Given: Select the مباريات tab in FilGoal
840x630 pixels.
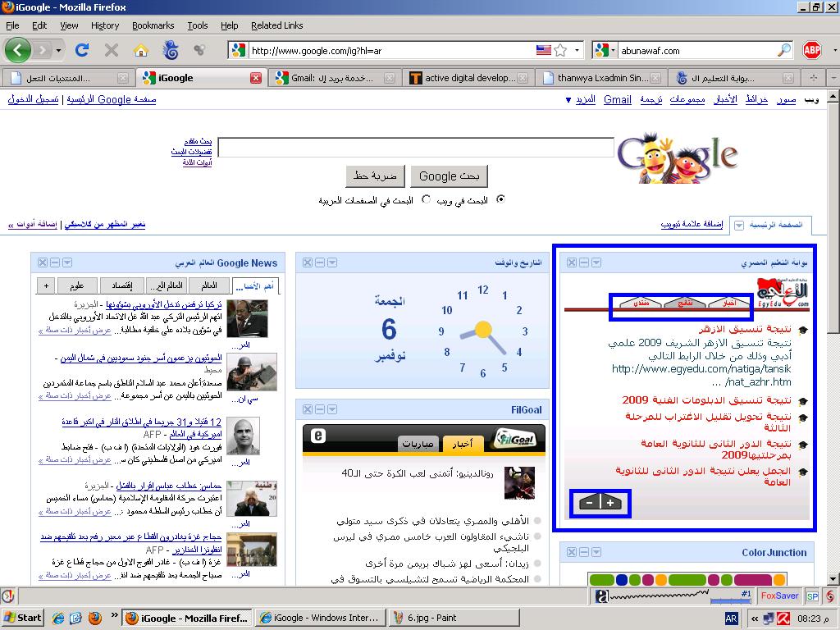Looking at the screenshot, I should pos(418,444).
